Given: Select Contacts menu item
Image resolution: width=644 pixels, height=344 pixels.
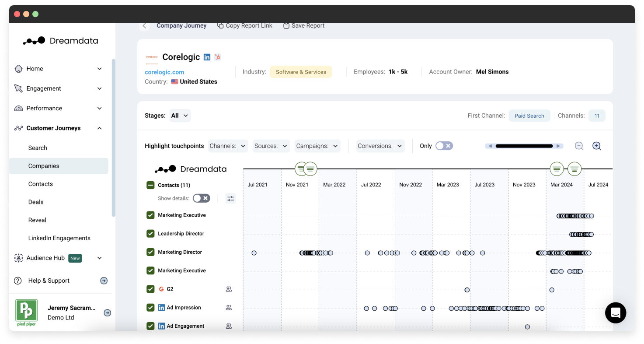Looking at the screenshot, I should tap(41, 184).
